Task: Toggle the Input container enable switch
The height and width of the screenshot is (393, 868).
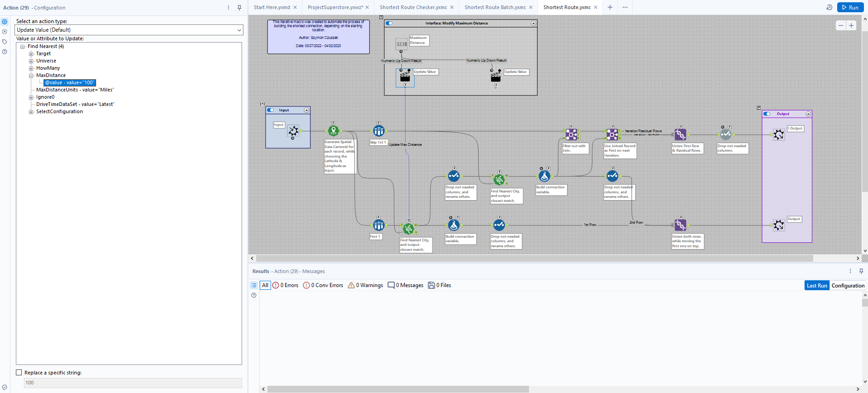Action: (271, 110)
